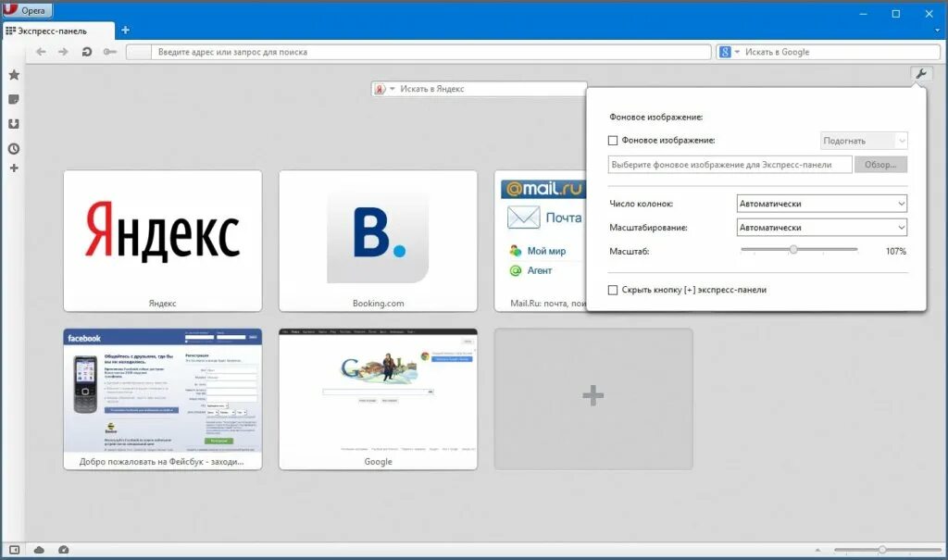
Task: Click the status bar zoom slider
Action: (x=888, y=550)
